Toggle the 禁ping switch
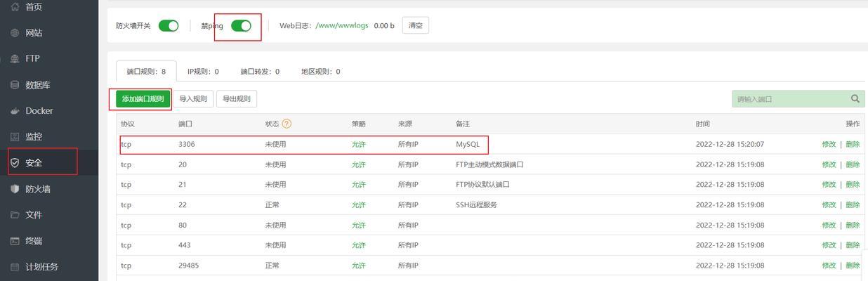The width and height of the screenshot is (868, 281). point(241,26)
